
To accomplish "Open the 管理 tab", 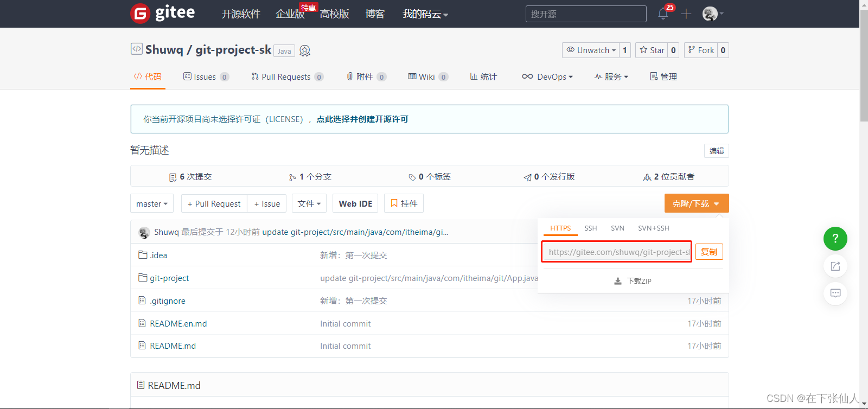I will point(663,76).
